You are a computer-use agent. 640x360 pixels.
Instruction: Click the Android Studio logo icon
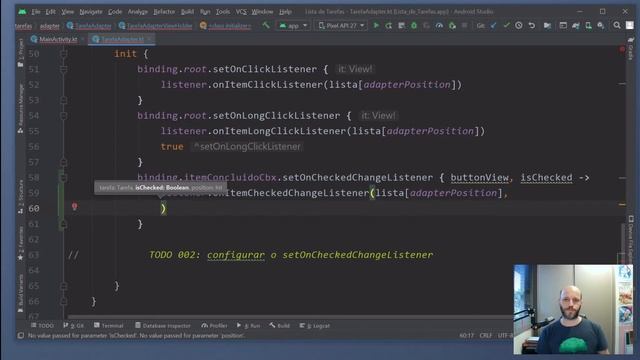(22, 12)
